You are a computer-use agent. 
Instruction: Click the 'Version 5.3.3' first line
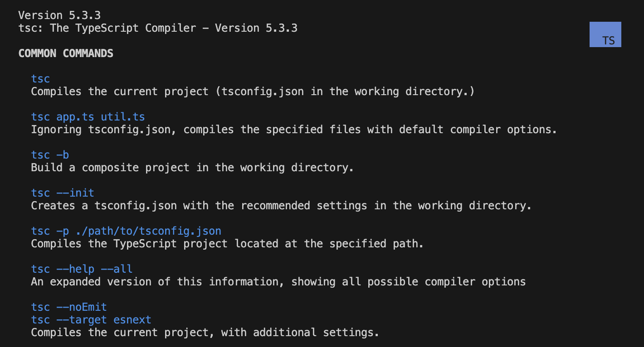[59, 15]
